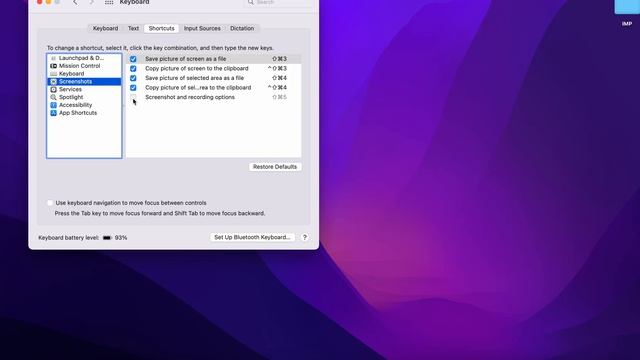Switch to the Keyboard tab
640x360 pixels.
pos(105,28)
